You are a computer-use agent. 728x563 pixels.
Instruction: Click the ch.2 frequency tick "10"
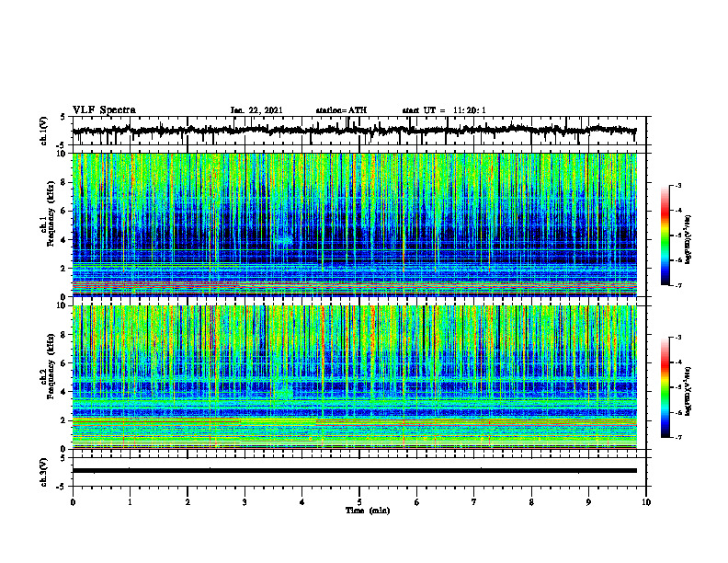pyautogui.click(x=63, y=305)
